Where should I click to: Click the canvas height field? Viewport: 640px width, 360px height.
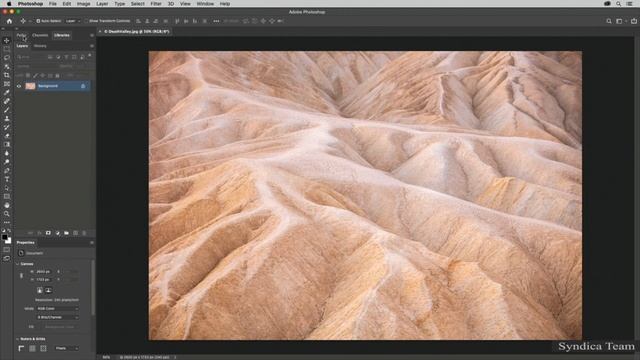[x=45, y=280]
